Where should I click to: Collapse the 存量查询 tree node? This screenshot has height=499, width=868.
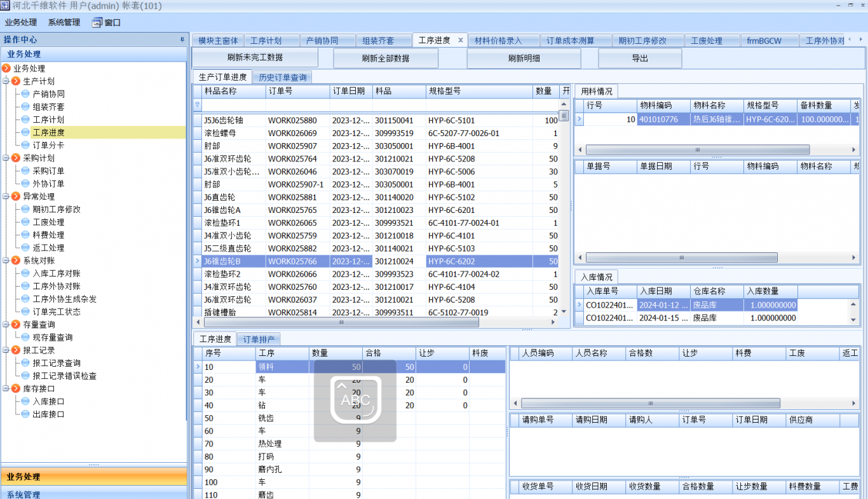click(x=6, y=325)
